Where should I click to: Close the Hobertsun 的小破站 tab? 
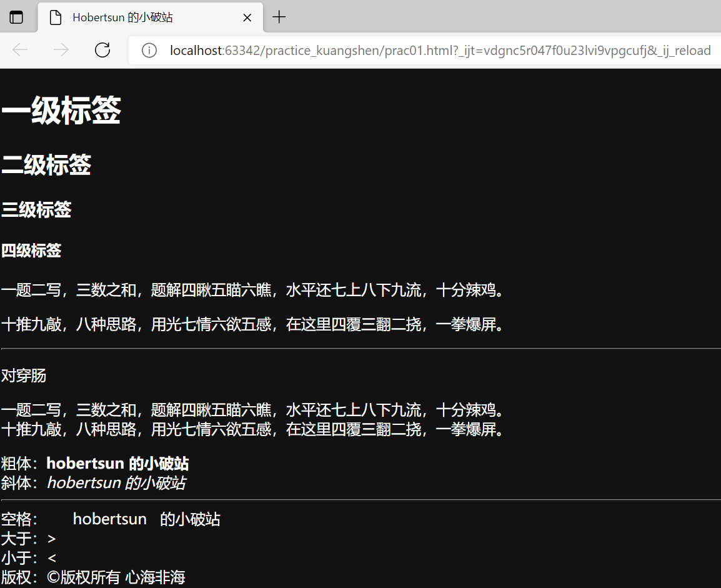coord(247,17)
